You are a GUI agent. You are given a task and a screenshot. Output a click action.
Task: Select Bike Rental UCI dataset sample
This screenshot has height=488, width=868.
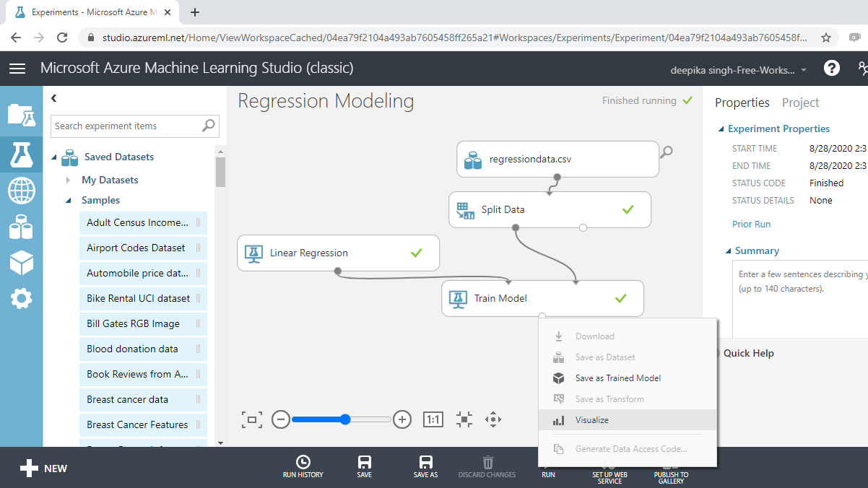click(x=144, y=298)
